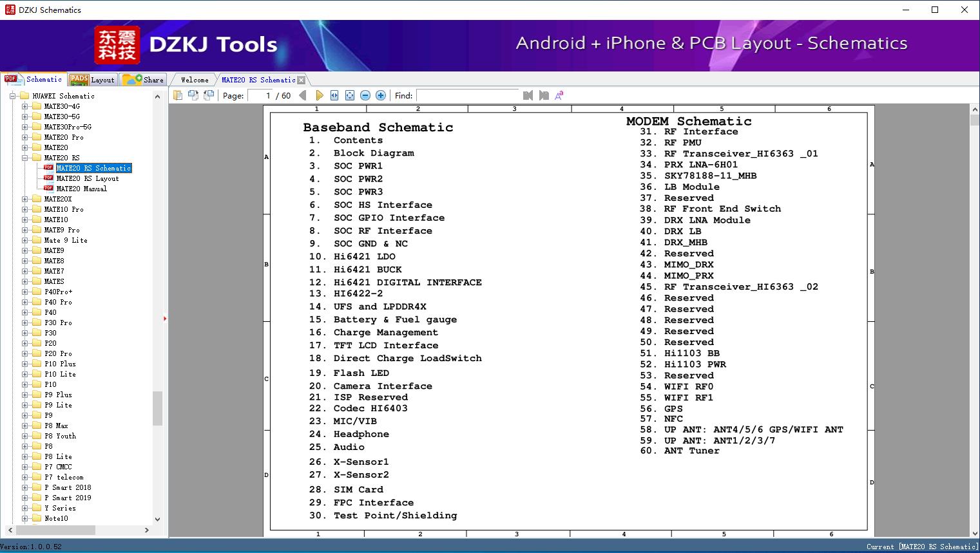Click the page number input field
Viewport: 980px width, 553px height.
pos(260,95)
